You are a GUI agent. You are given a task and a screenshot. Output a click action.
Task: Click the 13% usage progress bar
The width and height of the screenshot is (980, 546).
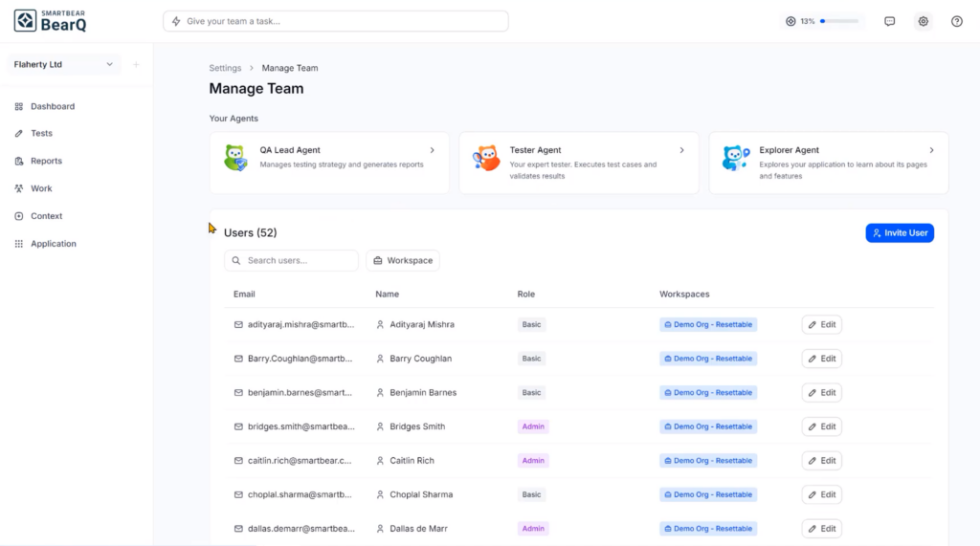click(839, 21)
